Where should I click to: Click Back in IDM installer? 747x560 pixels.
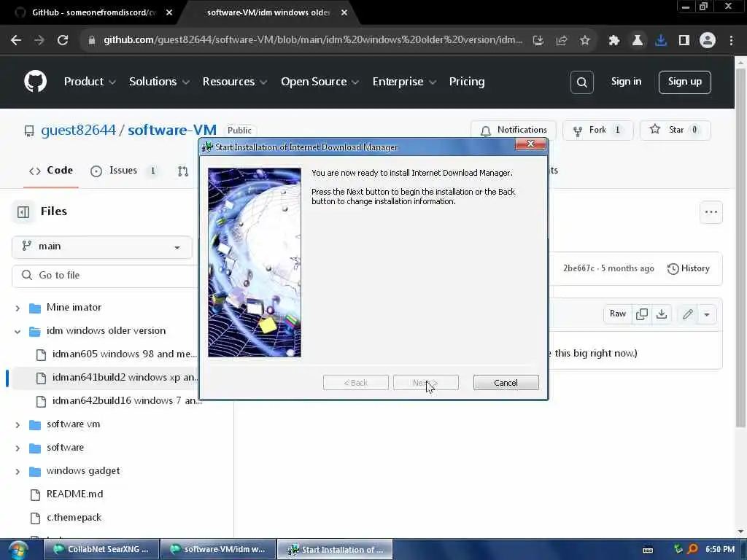tap(355, 382)
